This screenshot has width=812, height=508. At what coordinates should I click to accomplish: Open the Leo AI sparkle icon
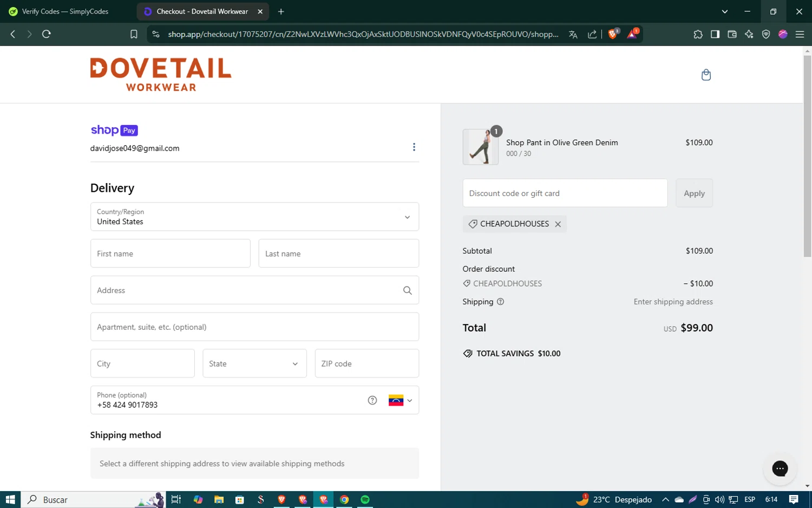pyautogui.click(x=749, y=34)
